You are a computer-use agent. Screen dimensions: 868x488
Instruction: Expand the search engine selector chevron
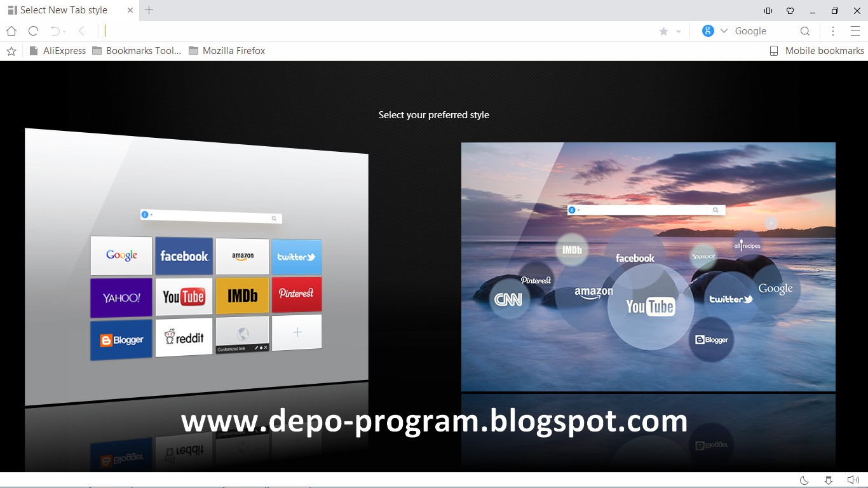click(724, 31)
